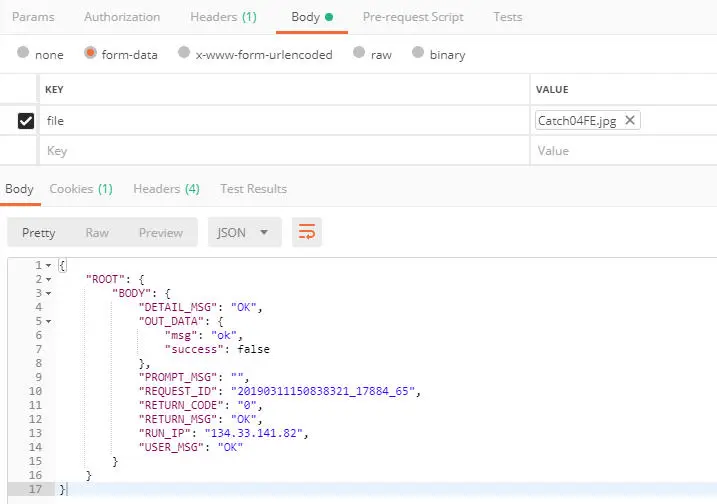Click the RUN_IP value 134.33.141.82
This screenshot has width=717, height=504.
pyautogui.click(x=254, y=433)
